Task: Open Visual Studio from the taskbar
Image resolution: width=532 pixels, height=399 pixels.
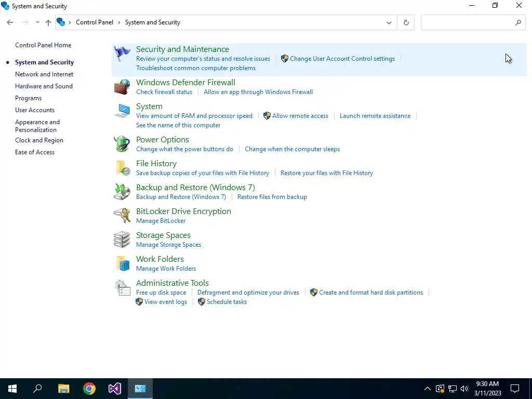Action: (115, 389)
